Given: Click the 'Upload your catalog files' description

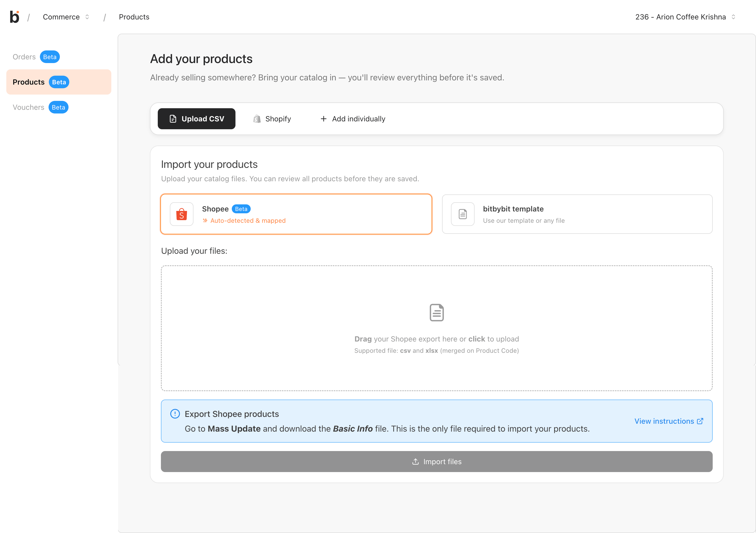Looking at the screenshot, I should (x=290, y=179).
